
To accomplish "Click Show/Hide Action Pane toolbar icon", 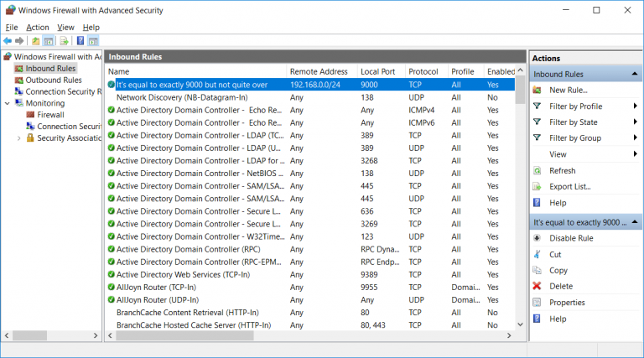I will click(94, 40).
